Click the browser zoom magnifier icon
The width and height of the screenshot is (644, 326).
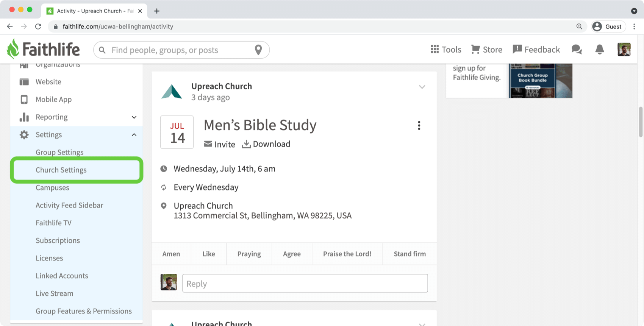[x=579, y=27]
